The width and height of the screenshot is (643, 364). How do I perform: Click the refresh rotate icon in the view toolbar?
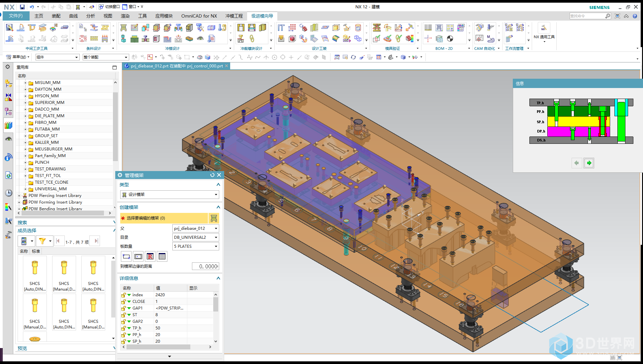point(353,57)
